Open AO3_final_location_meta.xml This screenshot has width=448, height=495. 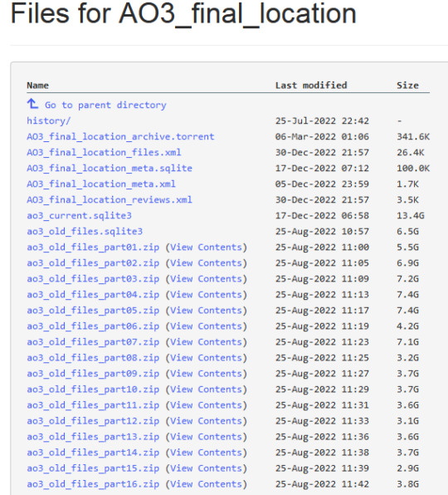coord(101,184)
